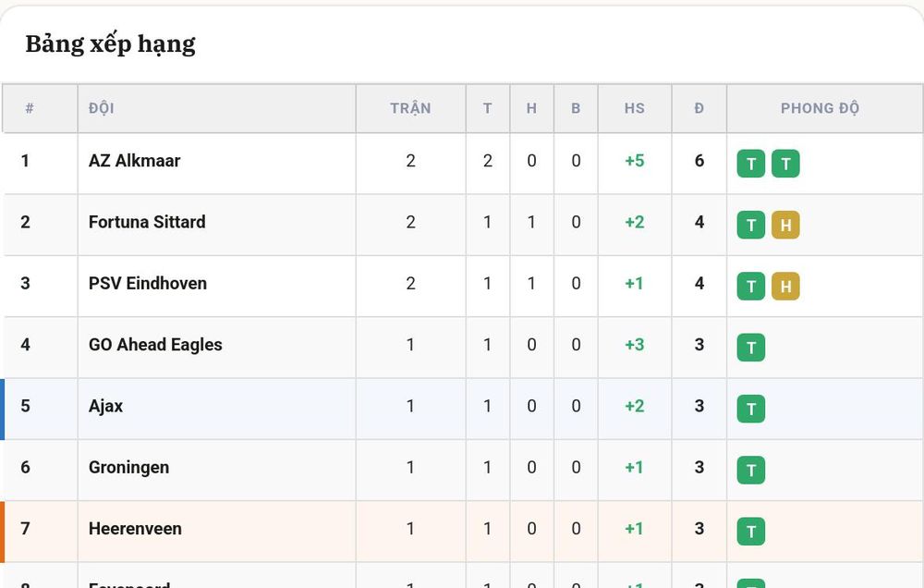Click AZ Alkmaar's second green T badge
The image size is (924, 588).
[x=785, y=164]
